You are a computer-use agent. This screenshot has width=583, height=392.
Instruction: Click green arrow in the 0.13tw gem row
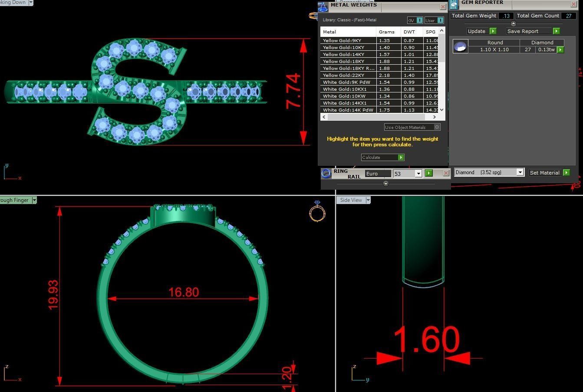coord(560,49)
